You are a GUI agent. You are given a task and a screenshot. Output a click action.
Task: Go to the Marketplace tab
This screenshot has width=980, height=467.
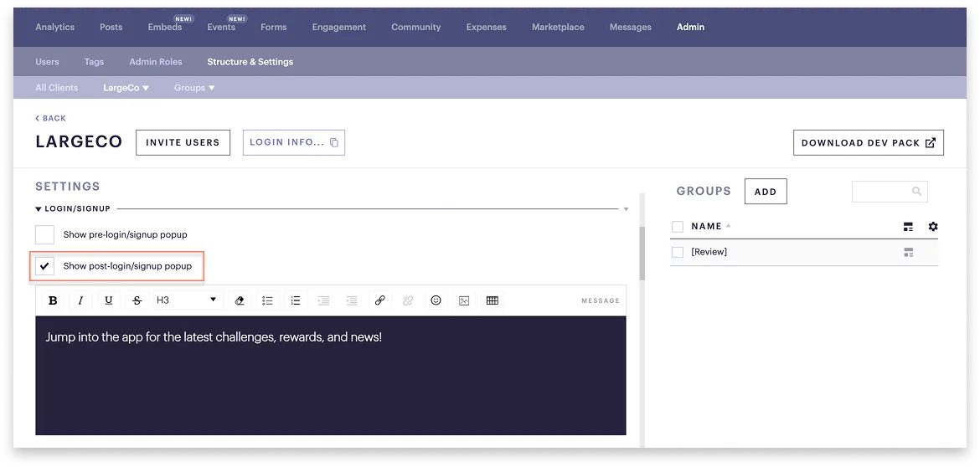click(x=558, y=27)
